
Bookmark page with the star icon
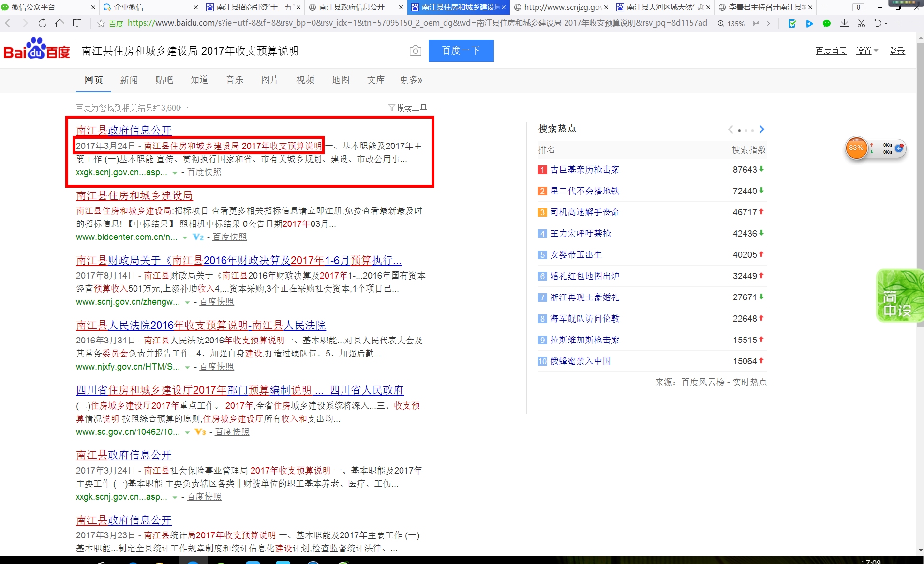tap(101, 23)
